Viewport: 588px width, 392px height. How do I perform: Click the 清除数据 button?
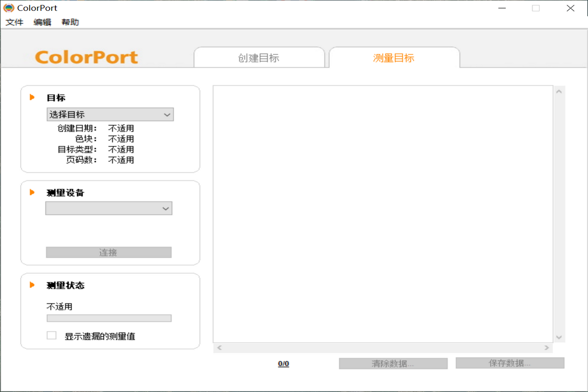pos(392,363)
